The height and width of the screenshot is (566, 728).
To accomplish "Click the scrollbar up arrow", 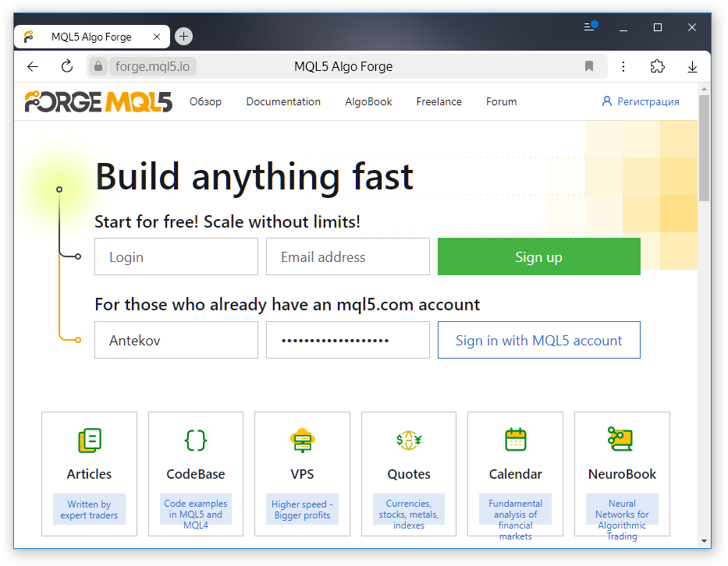I will point(704,89).
